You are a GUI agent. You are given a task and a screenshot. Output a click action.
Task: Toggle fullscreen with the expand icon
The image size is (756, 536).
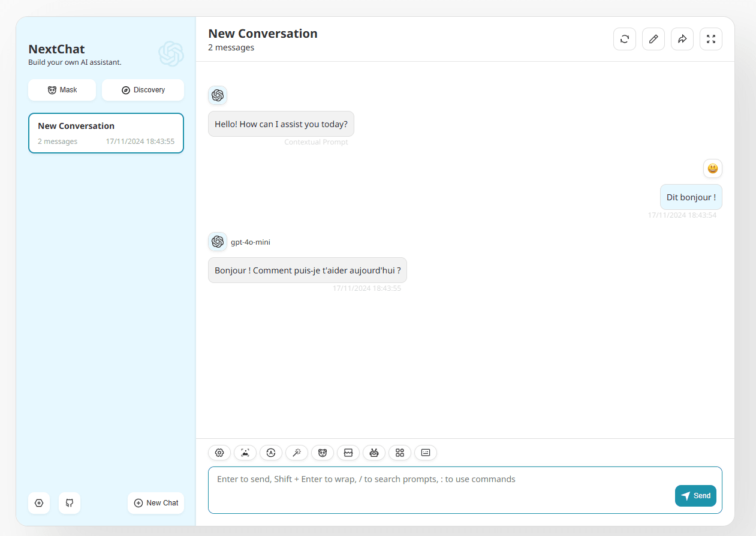tap(711, 39)
